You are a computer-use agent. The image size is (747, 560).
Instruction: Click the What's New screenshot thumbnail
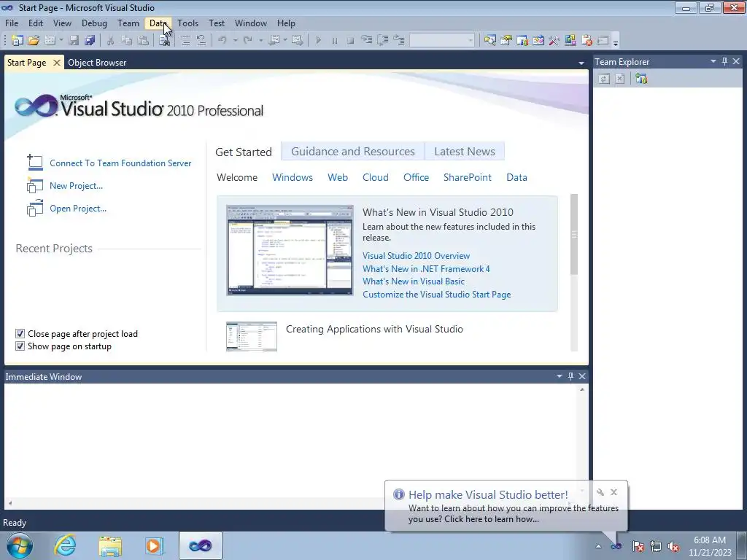[x=290, y=251]
